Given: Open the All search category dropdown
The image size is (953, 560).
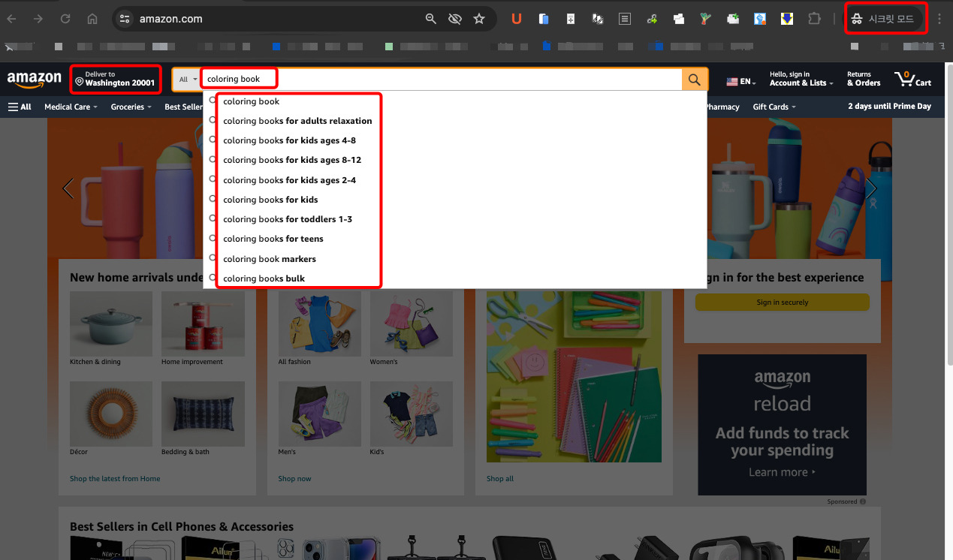Looking at the screenshot, I should [188, 80].
